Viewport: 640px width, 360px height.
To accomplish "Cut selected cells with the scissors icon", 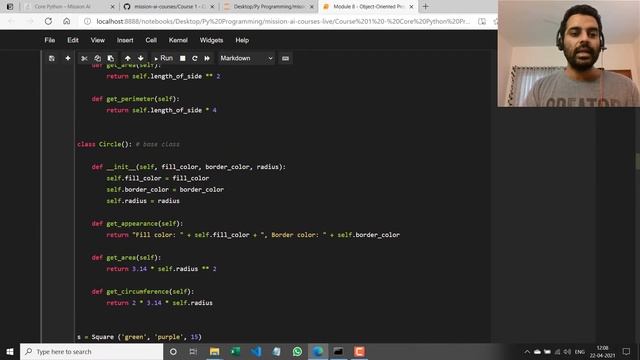I will coord(84,58).
